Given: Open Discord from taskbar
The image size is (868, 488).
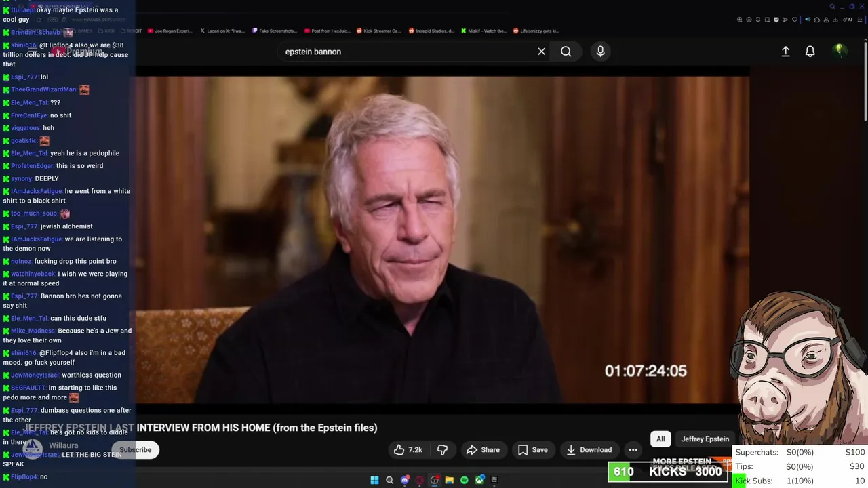Looking at the screenshot, I should tap(405, 480).
